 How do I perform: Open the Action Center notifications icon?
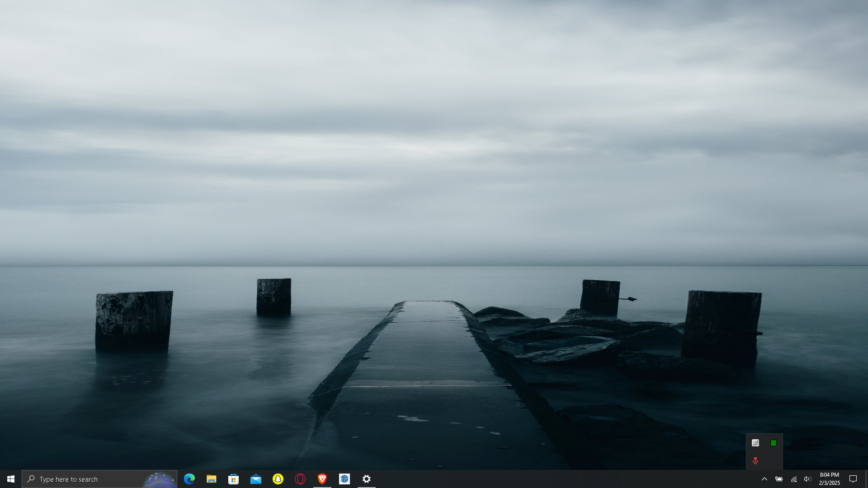(x=853, y=479)
